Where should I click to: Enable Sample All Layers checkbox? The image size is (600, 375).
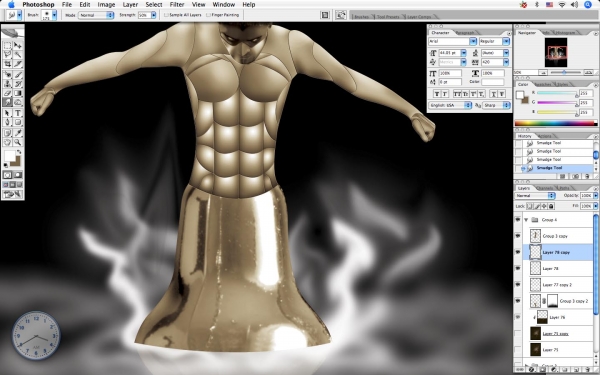click(166, 15)
